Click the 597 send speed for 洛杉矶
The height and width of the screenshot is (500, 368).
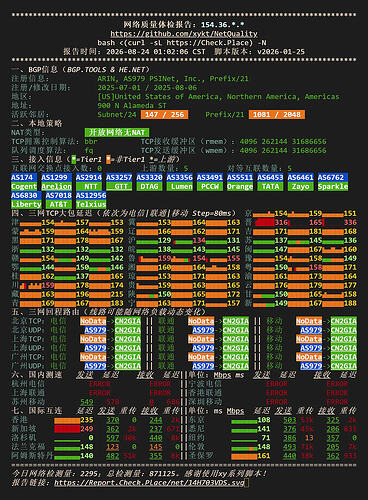click(113, 438)
